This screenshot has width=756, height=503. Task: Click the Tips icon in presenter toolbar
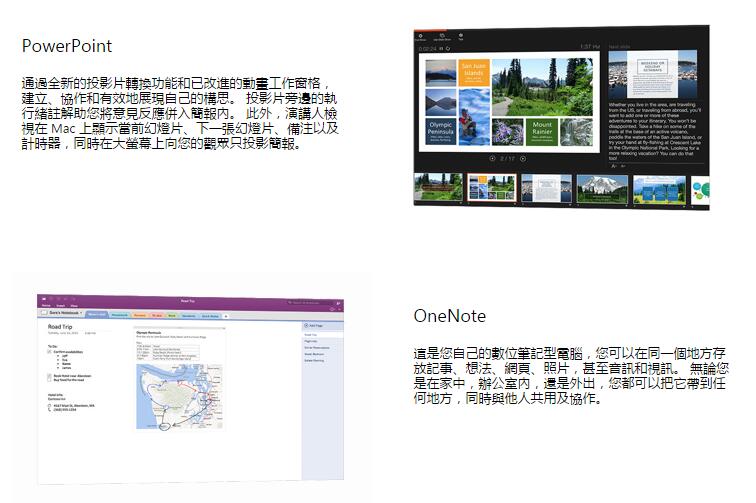(461, 36)
